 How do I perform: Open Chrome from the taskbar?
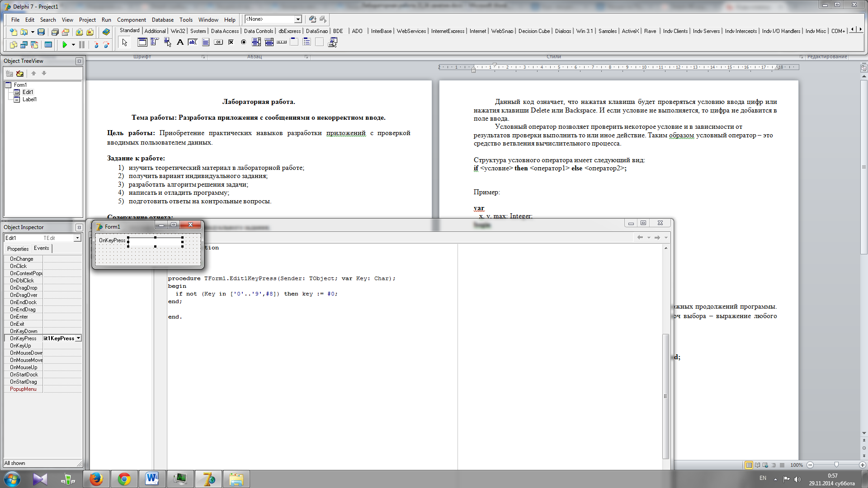tap(124, 479)
